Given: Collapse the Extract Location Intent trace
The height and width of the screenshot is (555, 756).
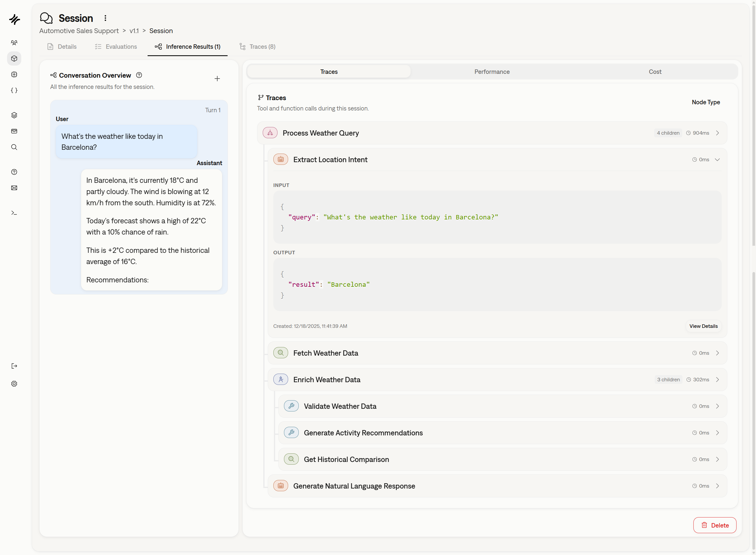Looking at the screenshot, I should [x=717, y=159].
